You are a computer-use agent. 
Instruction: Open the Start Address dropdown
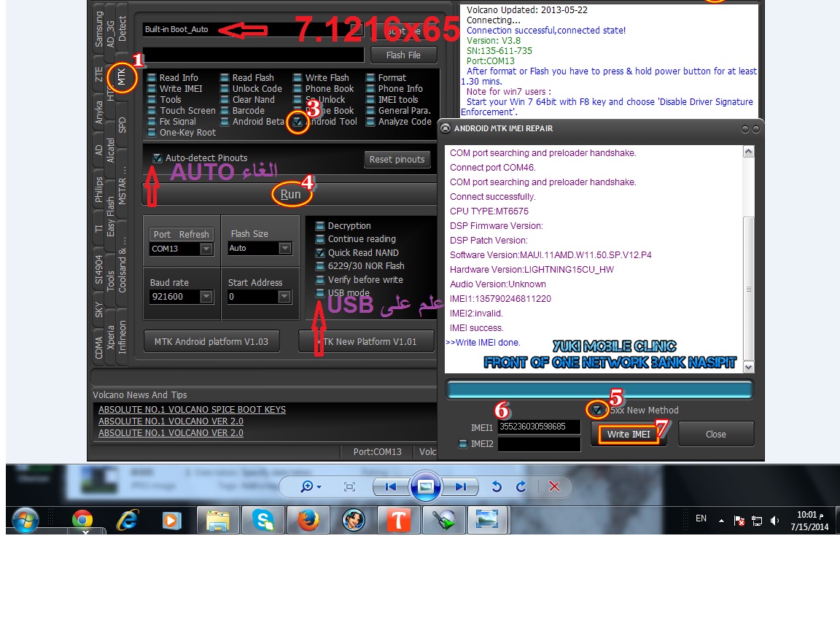(x=284, y=296)
